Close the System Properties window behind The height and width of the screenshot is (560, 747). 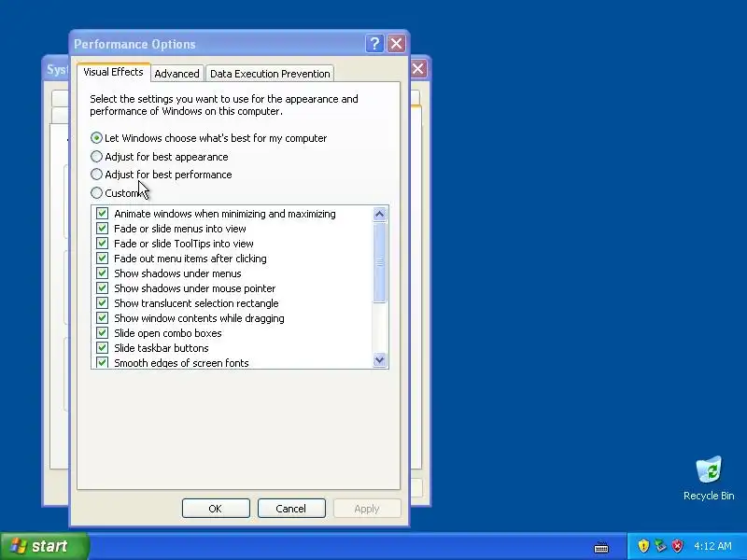tap(417, 68)
